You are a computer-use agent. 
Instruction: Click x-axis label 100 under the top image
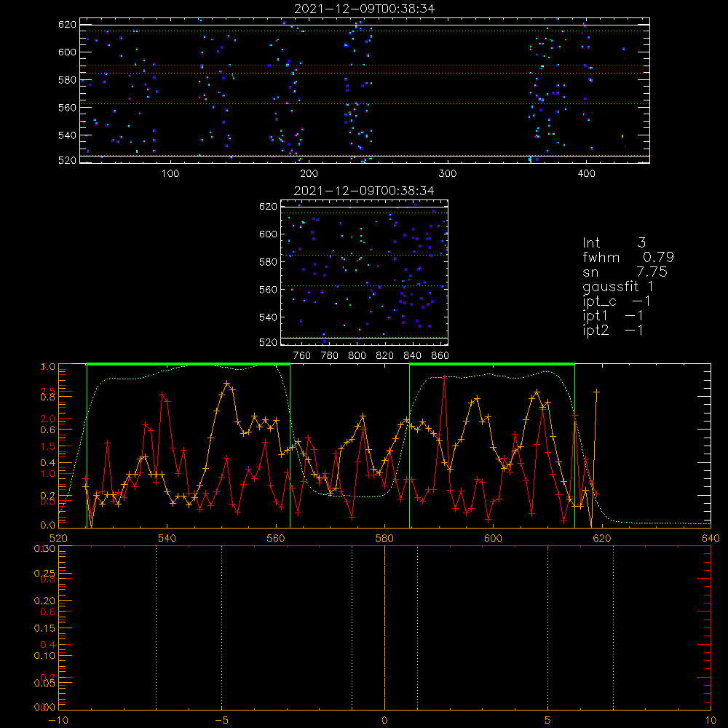[x=170, y=174]
